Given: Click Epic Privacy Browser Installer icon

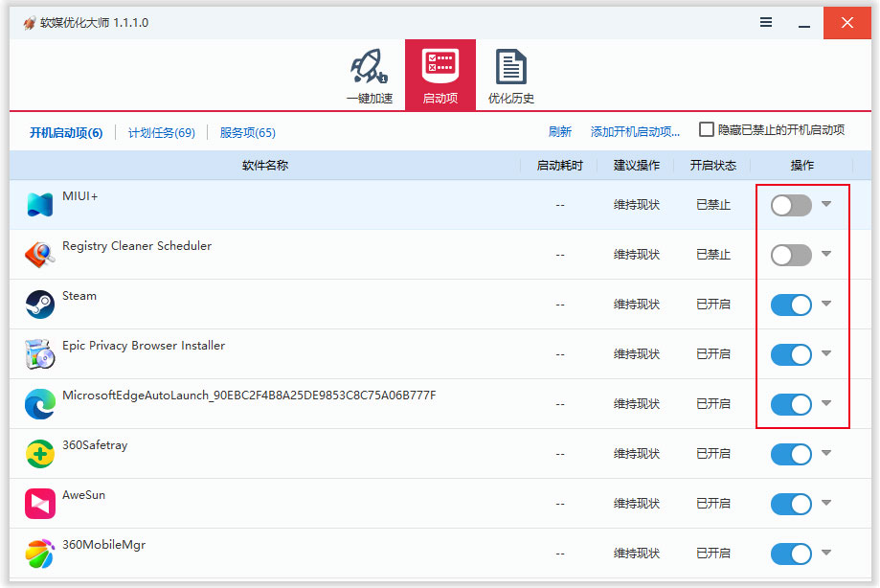Looking at the screenshot, I should (40, 354).
